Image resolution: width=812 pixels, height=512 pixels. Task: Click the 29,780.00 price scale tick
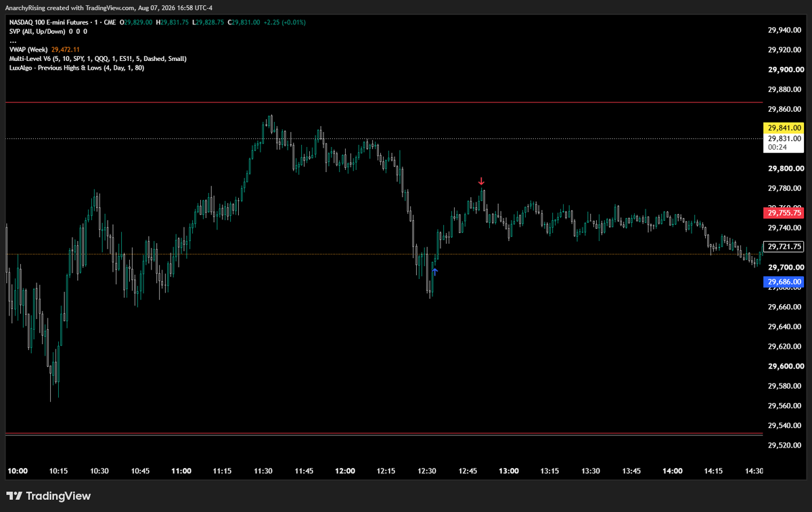(786, 188)
